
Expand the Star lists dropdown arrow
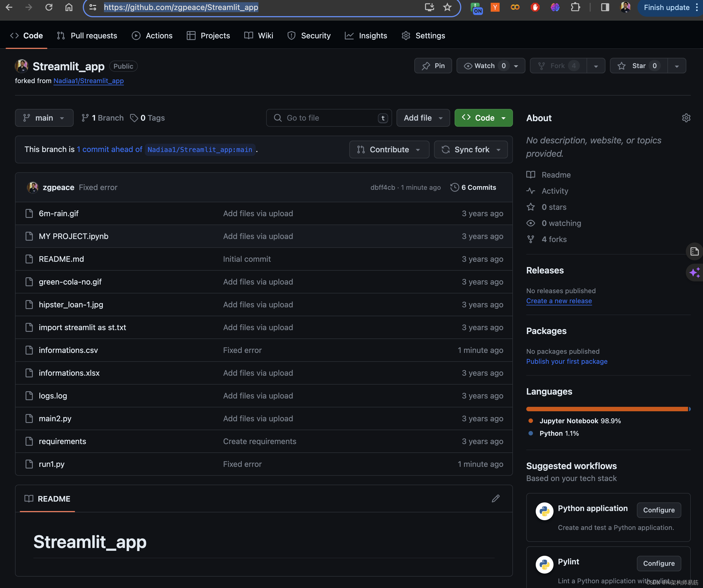pyautogui.click(x=677, y=66)
